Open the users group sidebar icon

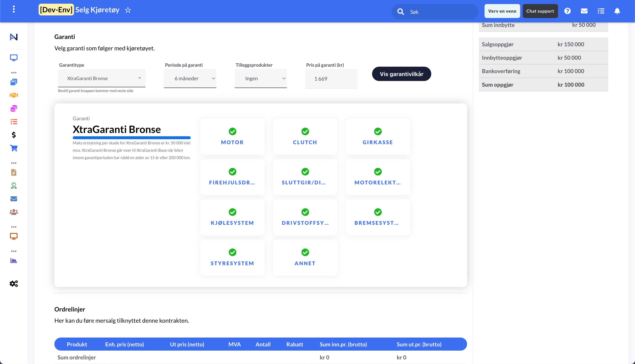point(14,212)
